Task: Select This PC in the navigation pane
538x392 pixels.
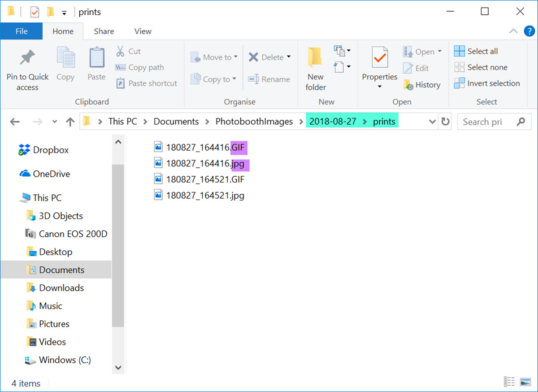Action: coord(40,198)
